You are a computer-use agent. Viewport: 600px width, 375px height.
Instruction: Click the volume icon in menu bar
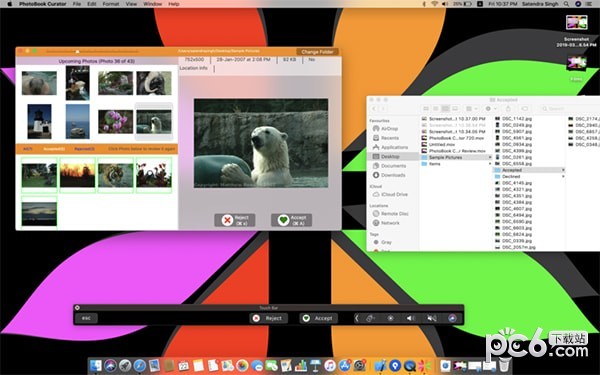(445, 4)
